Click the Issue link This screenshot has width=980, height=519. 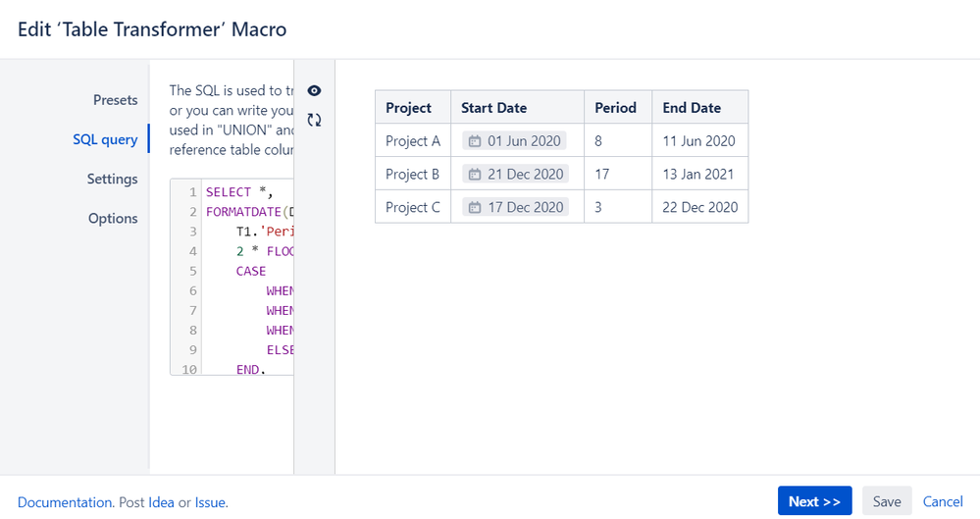[210, 502]
